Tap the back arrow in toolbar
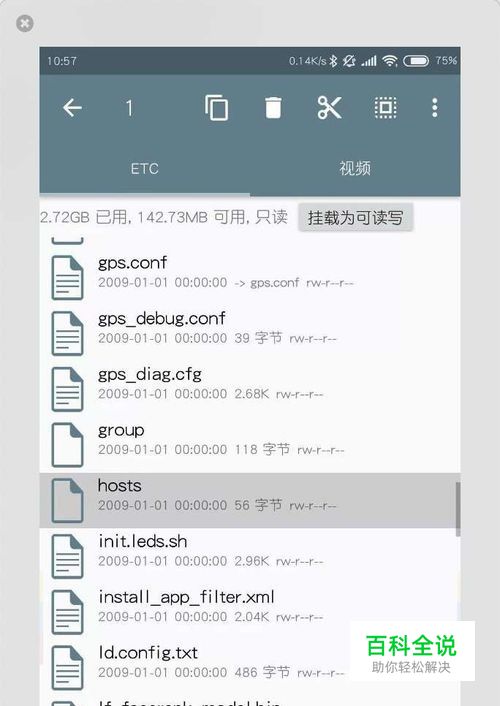Viewport: 500px width, 706px height. [x=72, y=108]
